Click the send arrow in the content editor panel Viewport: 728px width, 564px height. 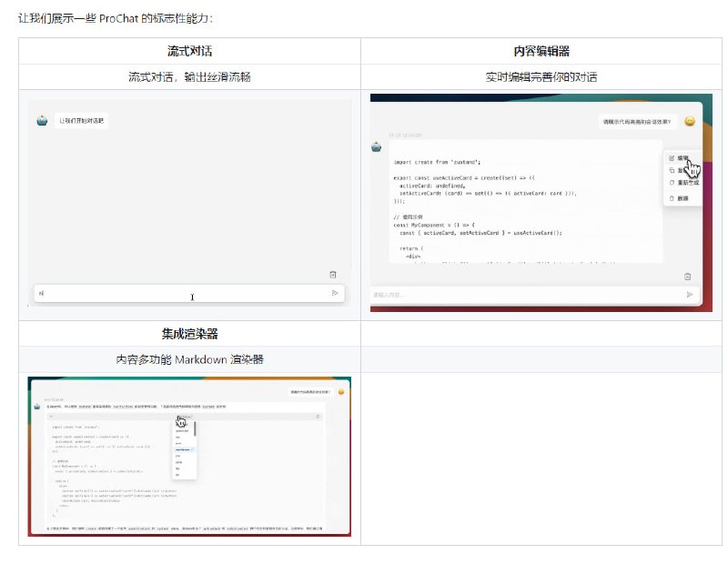coord(691,294)
